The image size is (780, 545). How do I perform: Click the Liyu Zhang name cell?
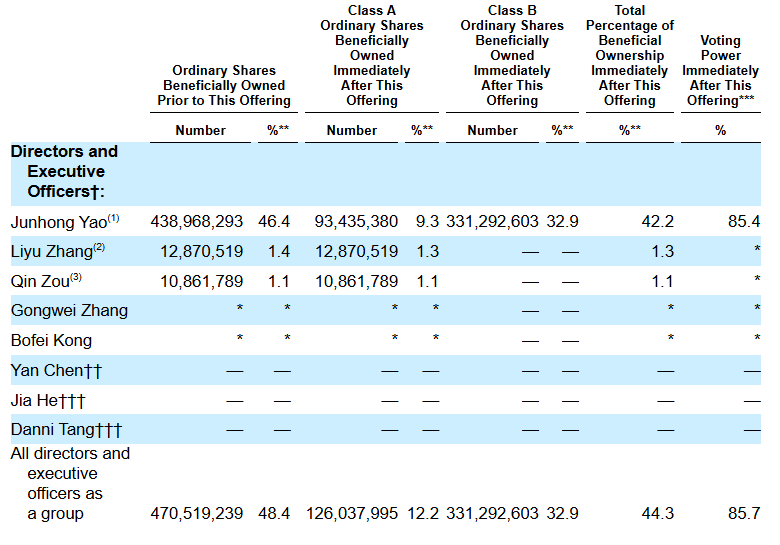58,251
